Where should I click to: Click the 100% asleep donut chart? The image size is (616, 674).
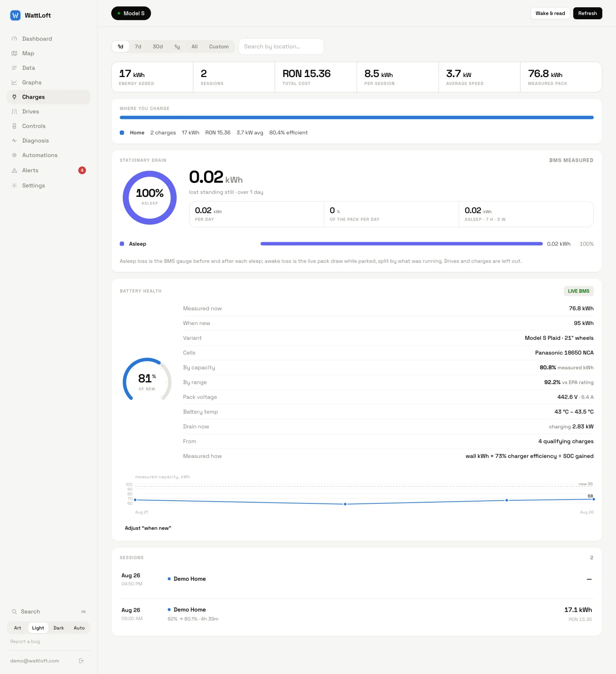(x=150, y=198)
